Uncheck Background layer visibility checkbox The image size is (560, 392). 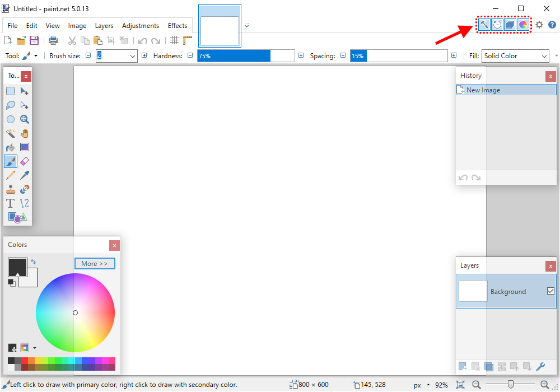550,291
